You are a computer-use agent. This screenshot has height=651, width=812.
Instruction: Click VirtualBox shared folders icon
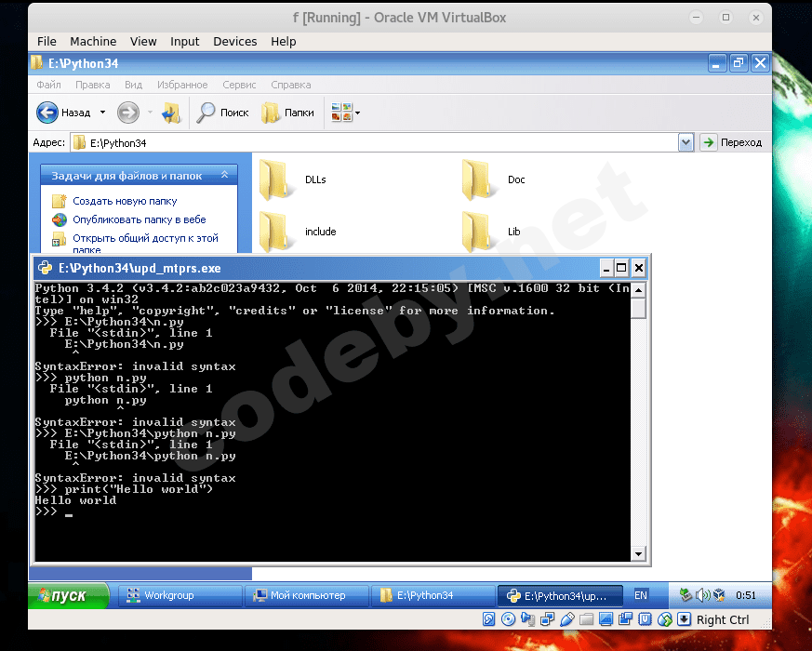coord(586,619)
